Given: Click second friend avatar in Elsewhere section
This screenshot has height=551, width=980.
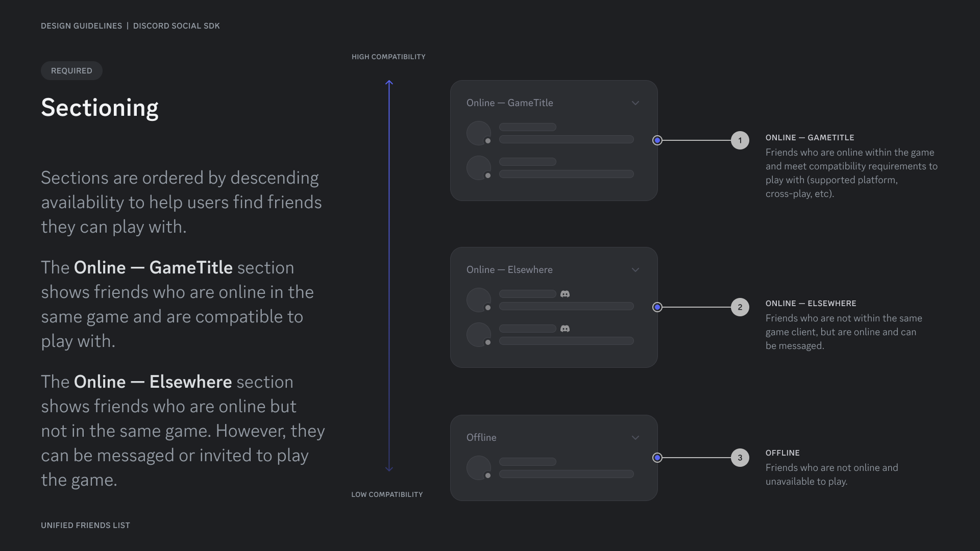Looking at the screenshot, I should point(479,335).
